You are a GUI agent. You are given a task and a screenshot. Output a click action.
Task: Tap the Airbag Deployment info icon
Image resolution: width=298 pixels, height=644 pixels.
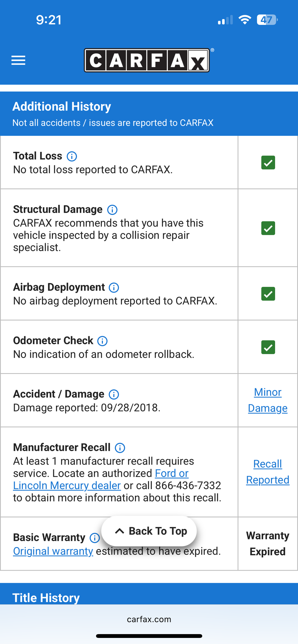114,287
